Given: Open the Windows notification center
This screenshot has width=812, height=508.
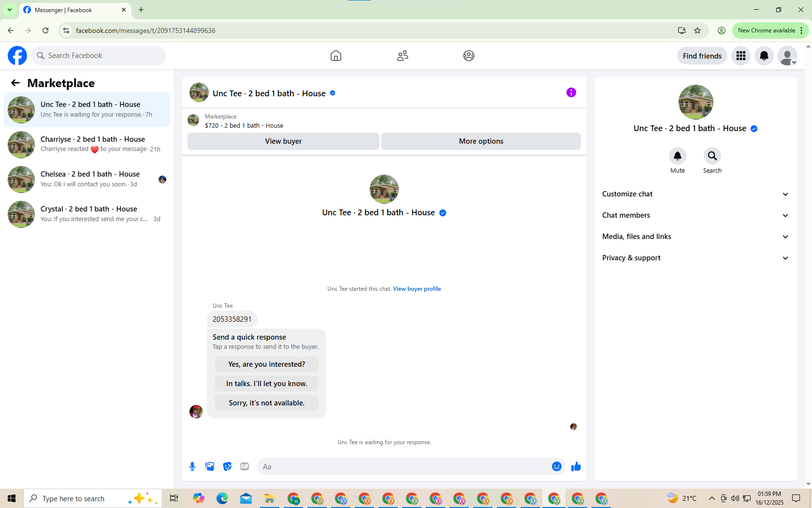Looking at the screenshot, I should (x=796, y=498).
